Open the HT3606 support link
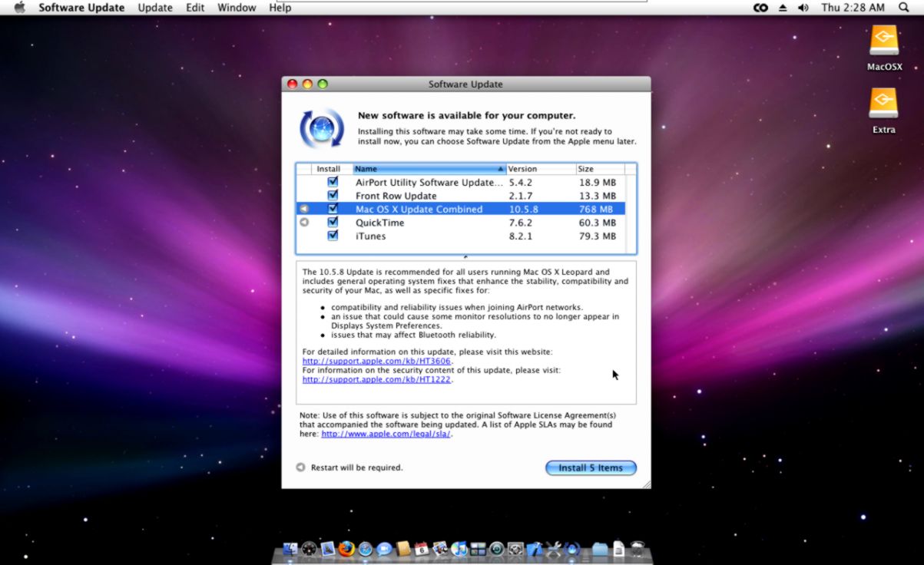Viewport: 924px width, 565px height. 377,361
